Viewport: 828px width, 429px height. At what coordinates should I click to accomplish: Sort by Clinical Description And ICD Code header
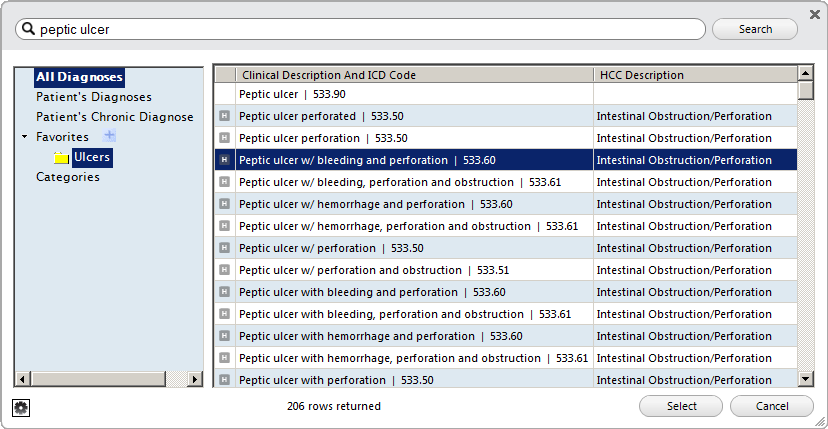pos(415,75)
